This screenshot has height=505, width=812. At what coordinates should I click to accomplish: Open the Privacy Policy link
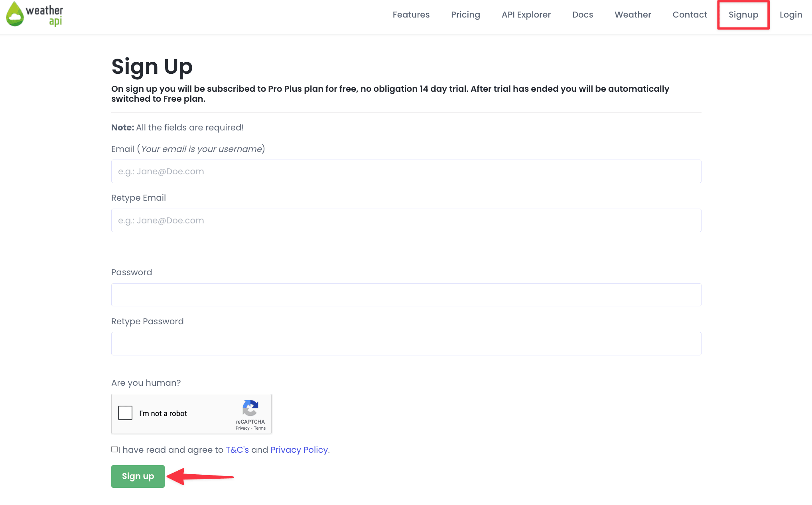pos(299,450)
